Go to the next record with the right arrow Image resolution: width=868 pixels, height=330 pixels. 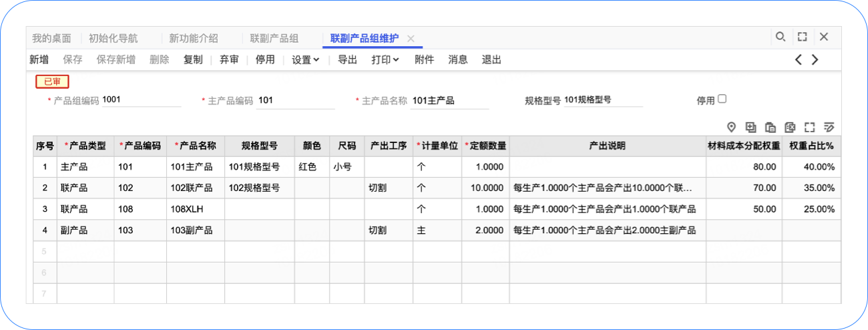[815, 59]
